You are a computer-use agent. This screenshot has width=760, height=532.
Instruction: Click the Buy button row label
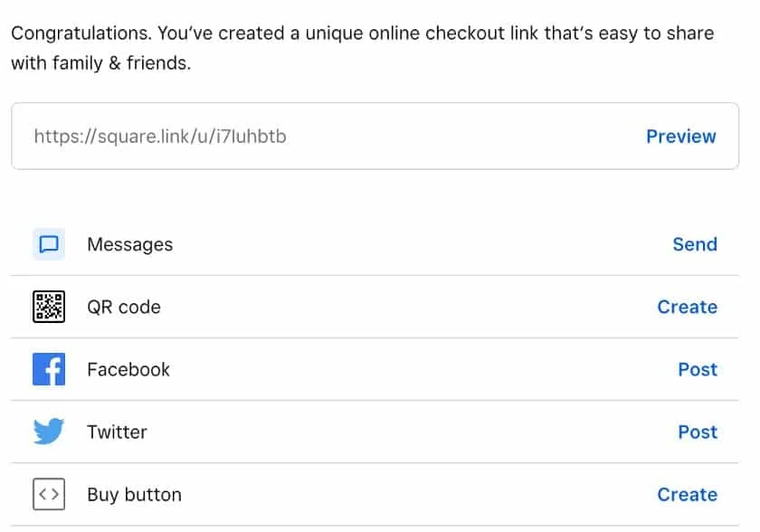(134, 495)
